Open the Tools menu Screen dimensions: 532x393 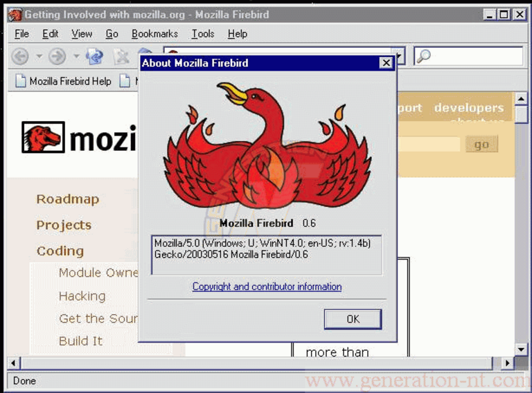coord(203,34)
